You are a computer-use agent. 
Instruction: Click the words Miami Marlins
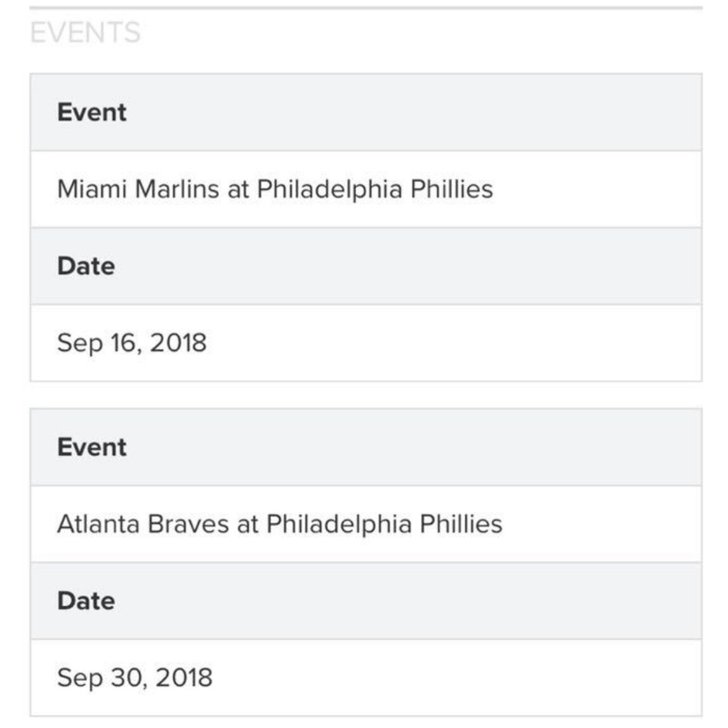point(138,189)
